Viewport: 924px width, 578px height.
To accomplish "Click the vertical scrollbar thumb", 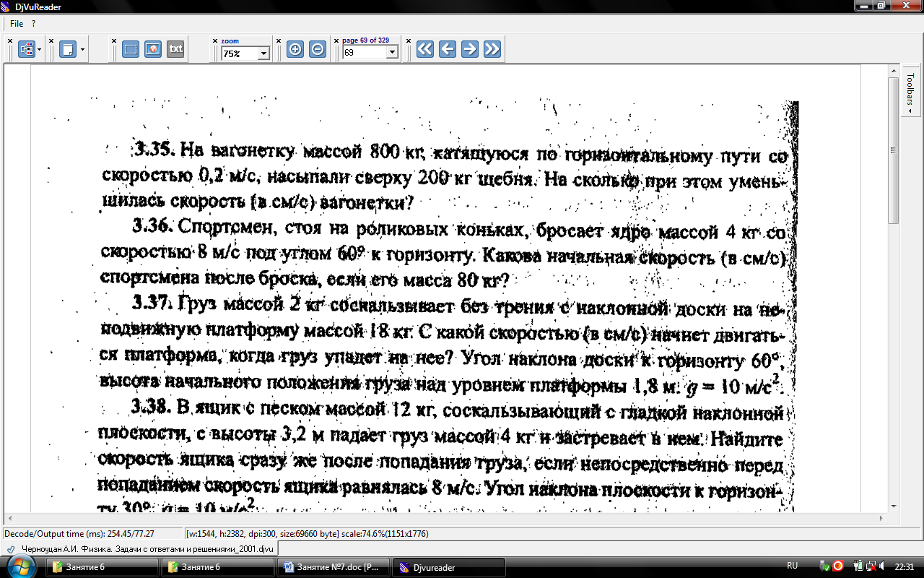I will pyautogui.click(x=893, y=150).
